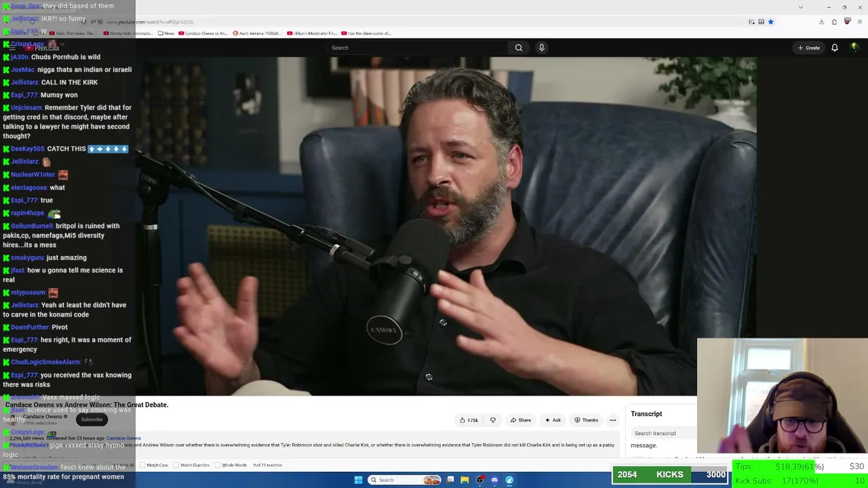Open the browser downloads panel
The image size is (868, 488).
(x=821, y=22)
